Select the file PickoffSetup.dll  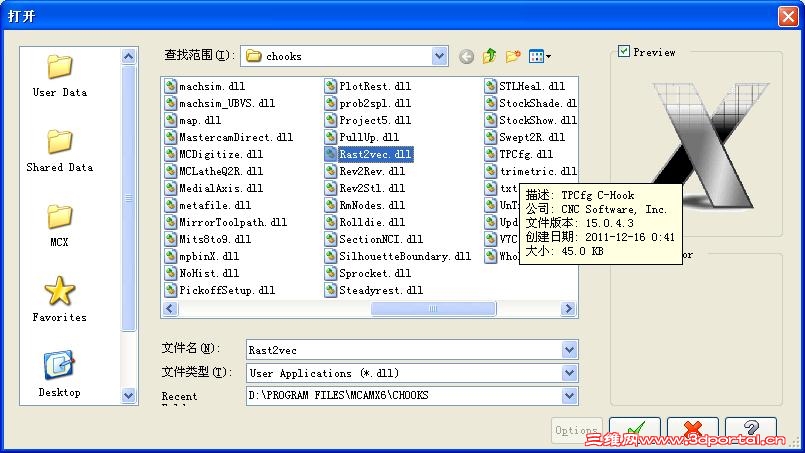220,290
